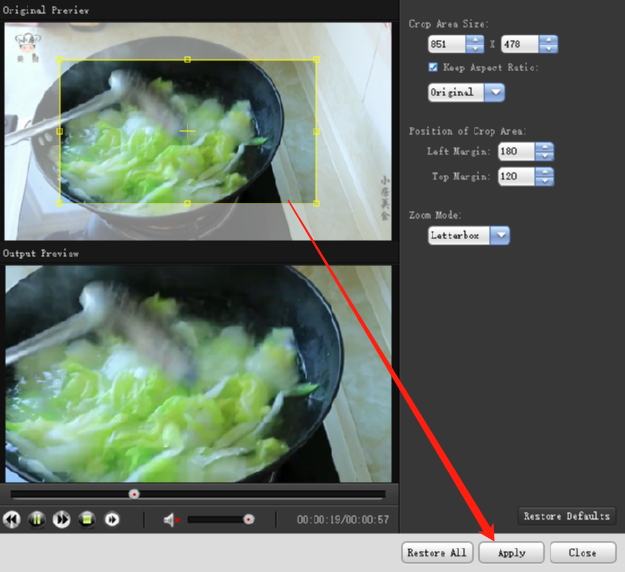Decrease the Left Margin value
Viewport: 625px width, 572px height.
tap(544, 156)
